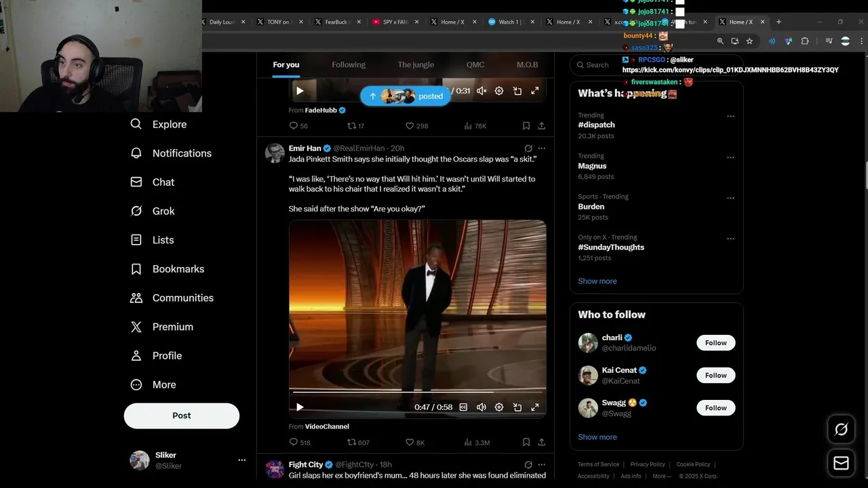The image size is (868, 488).
Task: Open options for #SundayThoughts trend
Action: pos(730,238)
